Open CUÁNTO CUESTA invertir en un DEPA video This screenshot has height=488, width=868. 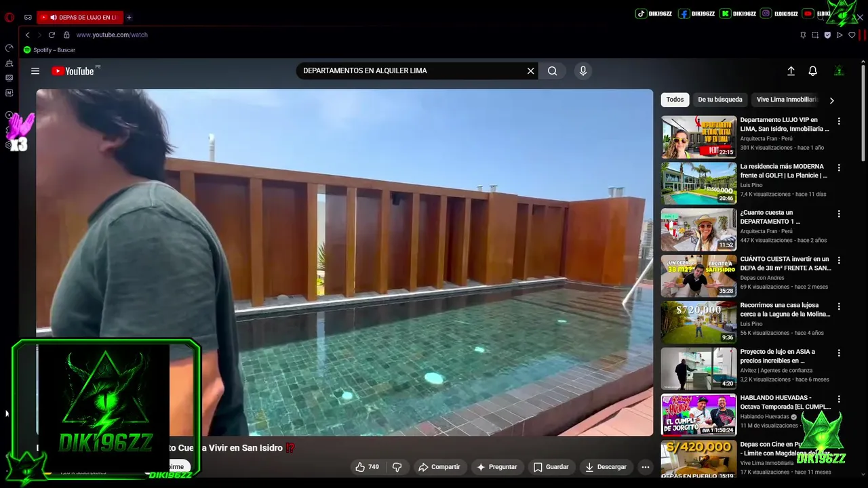tap(698, 276)
